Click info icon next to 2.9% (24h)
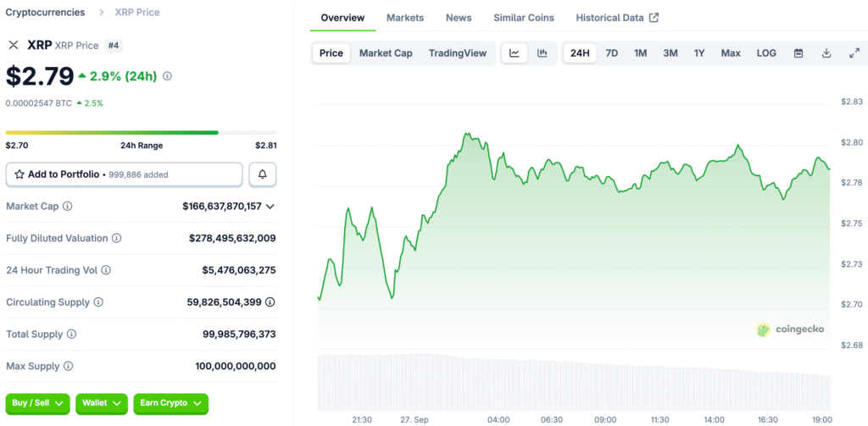Image resolution: width=868 pixels, height=426 pixels. (167, 76)
